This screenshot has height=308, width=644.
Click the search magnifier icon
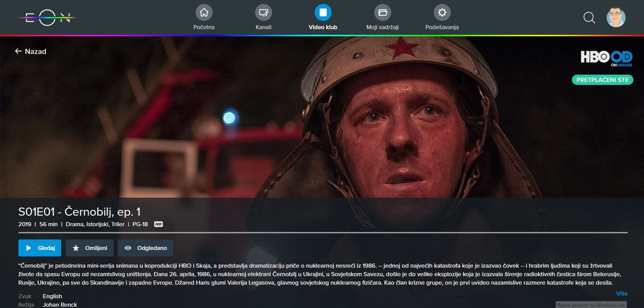tap(589, 18)
